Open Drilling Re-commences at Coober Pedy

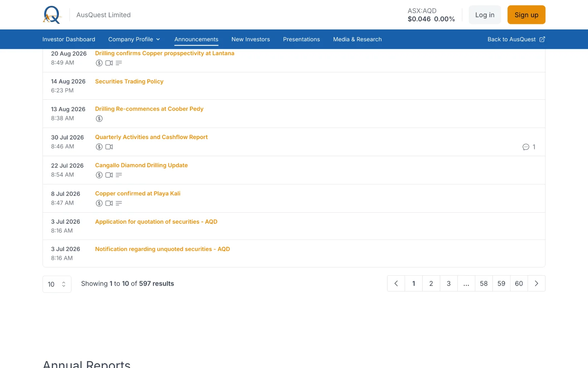[x=149, y=109]
